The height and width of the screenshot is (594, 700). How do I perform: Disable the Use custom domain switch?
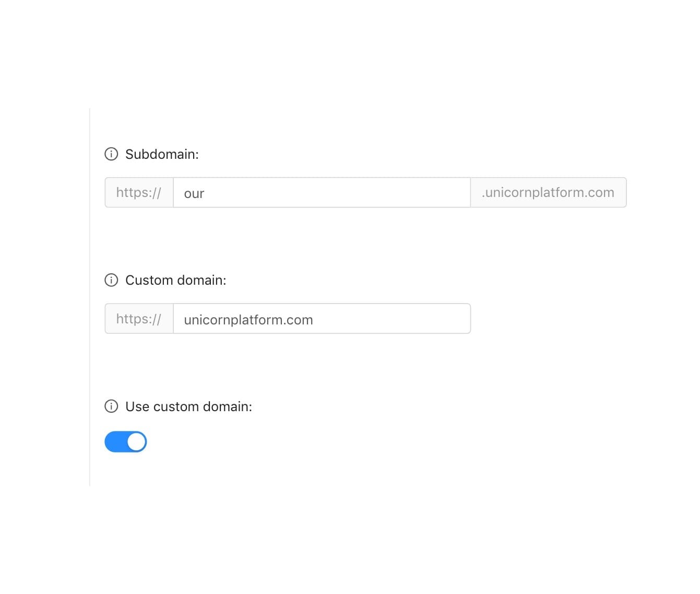coord(125,442)
